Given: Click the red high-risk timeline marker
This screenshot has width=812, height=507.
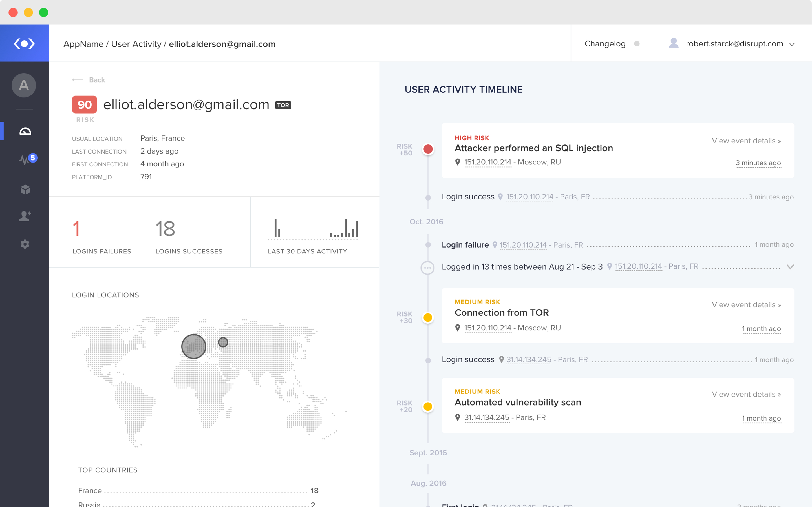Looking at the screenshot, I should 428,149.
